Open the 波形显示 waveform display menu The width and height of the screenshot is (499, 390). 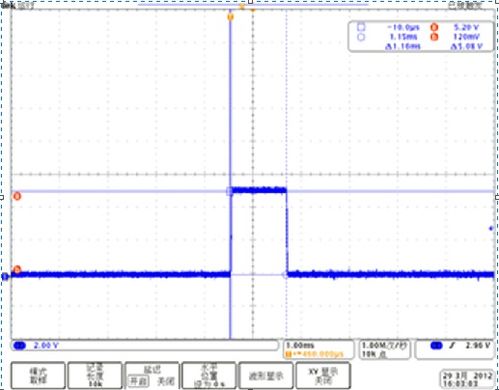[x=266, y=375]
